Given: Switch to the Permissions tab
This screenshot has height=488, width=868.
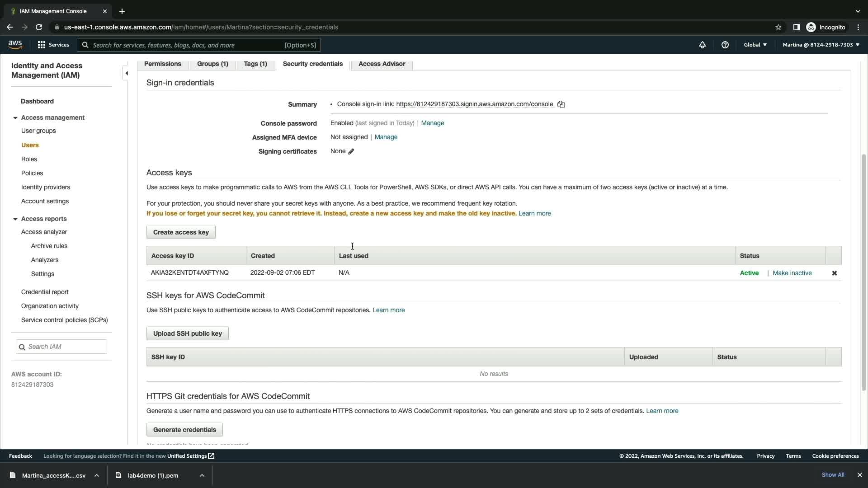Looking at the screenshot, I should [162, 64].
